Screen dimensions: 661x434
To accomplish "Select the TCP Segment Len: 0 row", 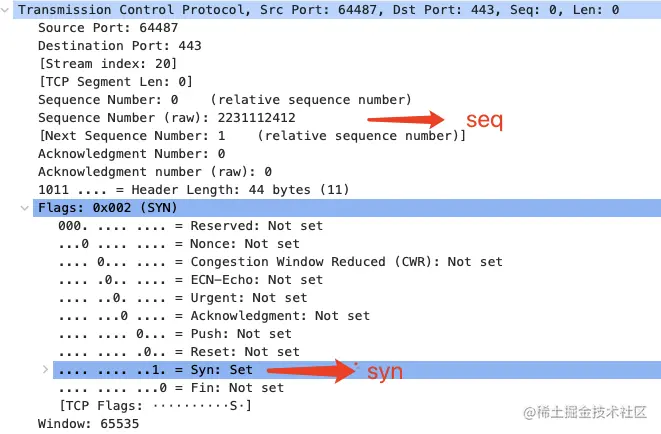I will click(115, 81).
